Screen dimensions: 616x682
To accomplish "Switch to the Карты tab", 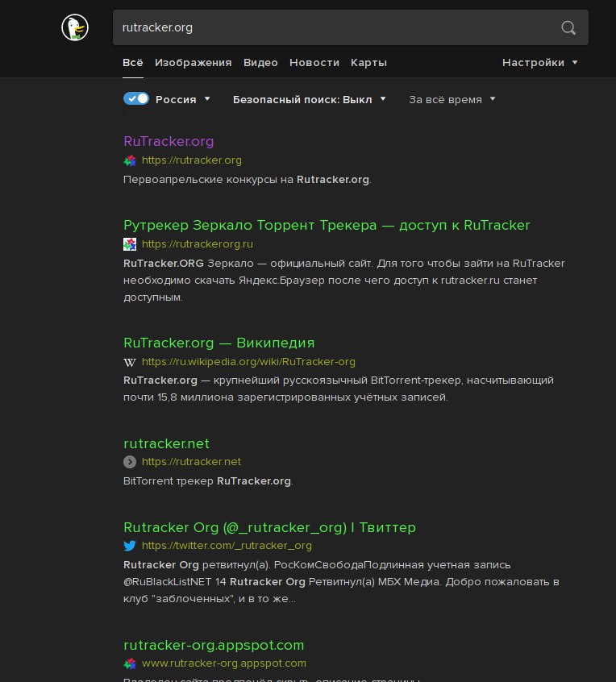I will 368,63.
